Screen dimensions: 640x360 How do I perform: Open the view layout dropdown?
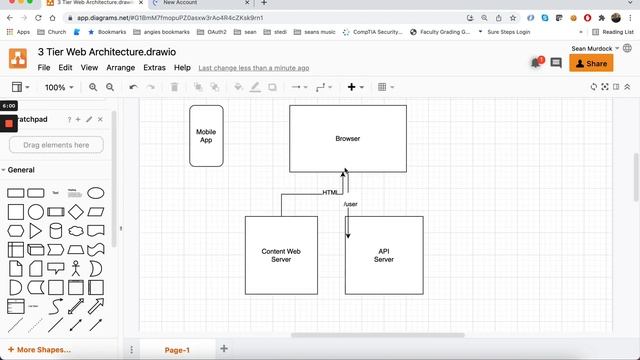pyautogui.click(x=20, y=87)
